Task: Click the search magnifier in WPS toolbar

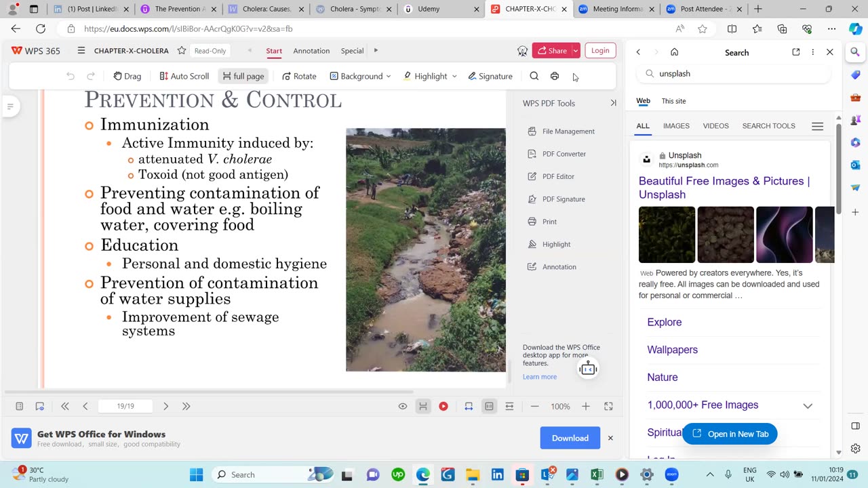Action: (534, 76)
